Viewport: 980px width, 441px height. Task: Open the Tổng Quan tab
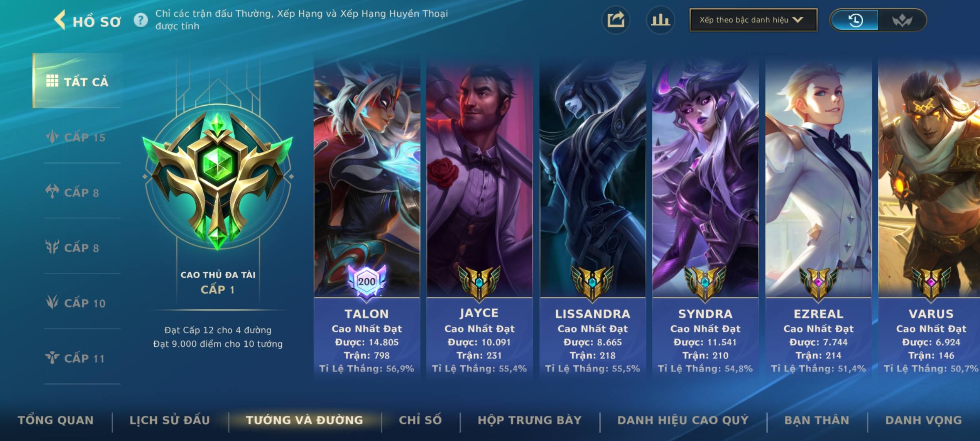(56, 420)
